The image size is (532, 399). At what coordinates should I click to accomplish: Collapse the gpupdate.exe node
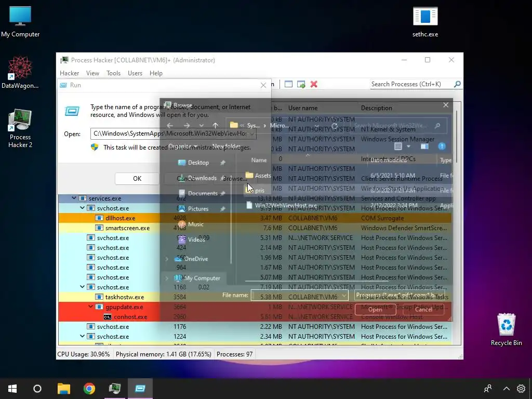90,307
